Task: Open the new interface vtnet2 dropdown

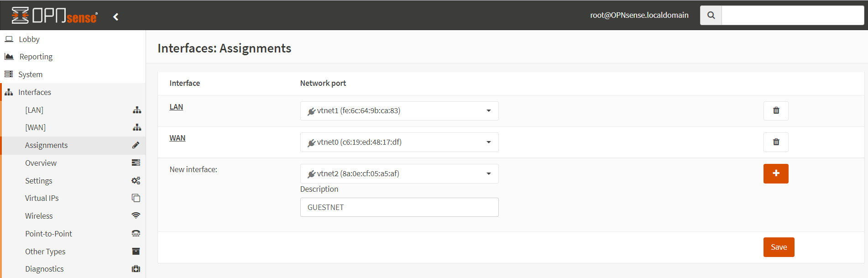Action: pyautogui.click(x=399, y=173)
